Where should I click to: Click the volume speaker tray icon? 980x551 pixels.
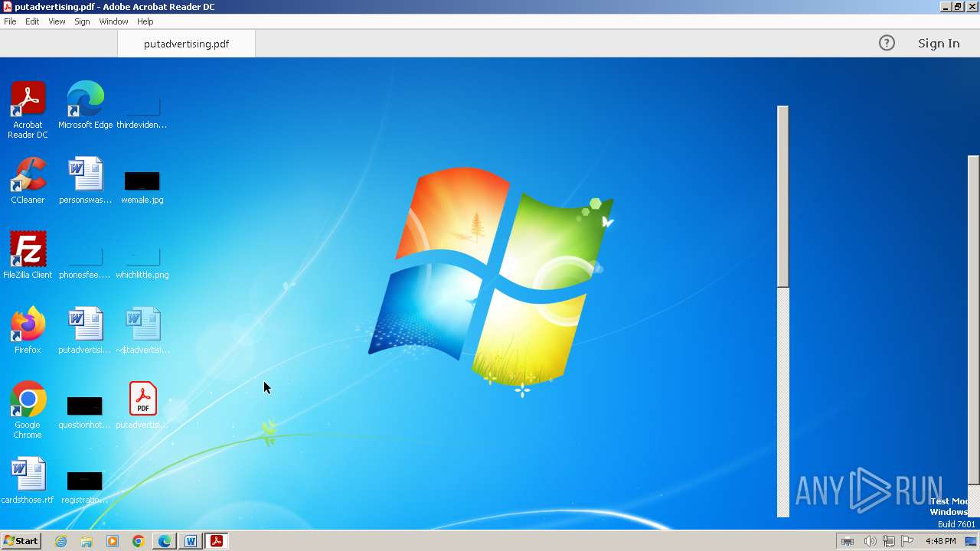[870, 541]
